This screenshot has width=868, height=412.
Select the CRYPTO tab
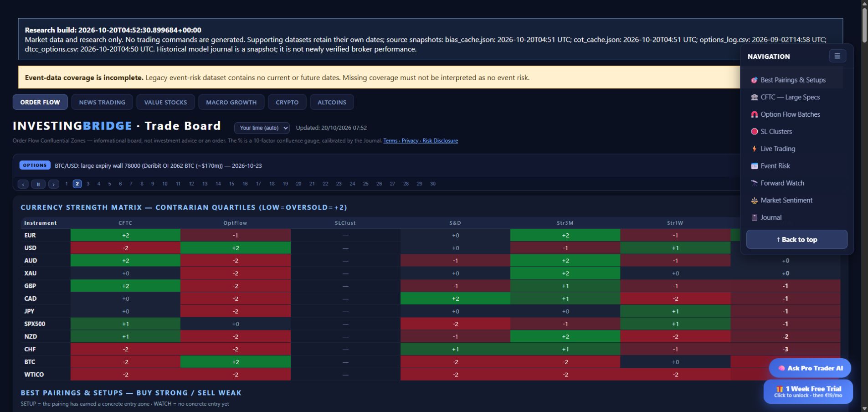[287, 102]
